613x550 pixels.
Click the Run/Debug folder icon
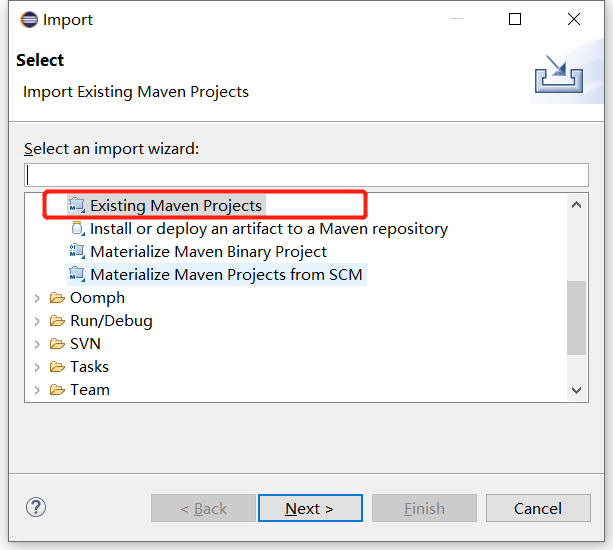pyautogui.click(x=57, y=321)
